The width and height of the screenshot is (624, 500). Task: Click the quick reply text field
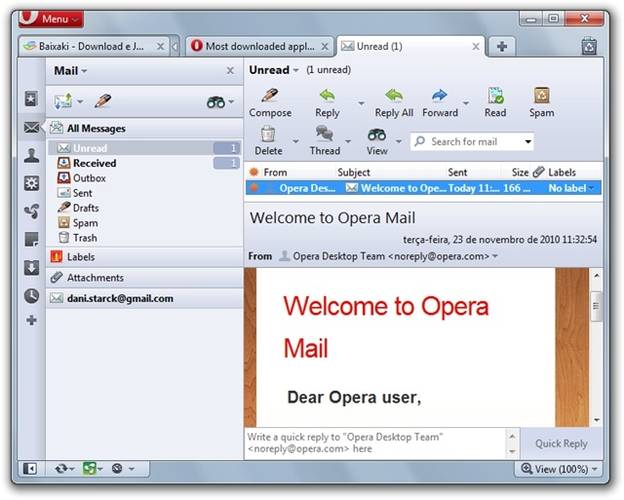pyautogui.click(x=376, y=443)
